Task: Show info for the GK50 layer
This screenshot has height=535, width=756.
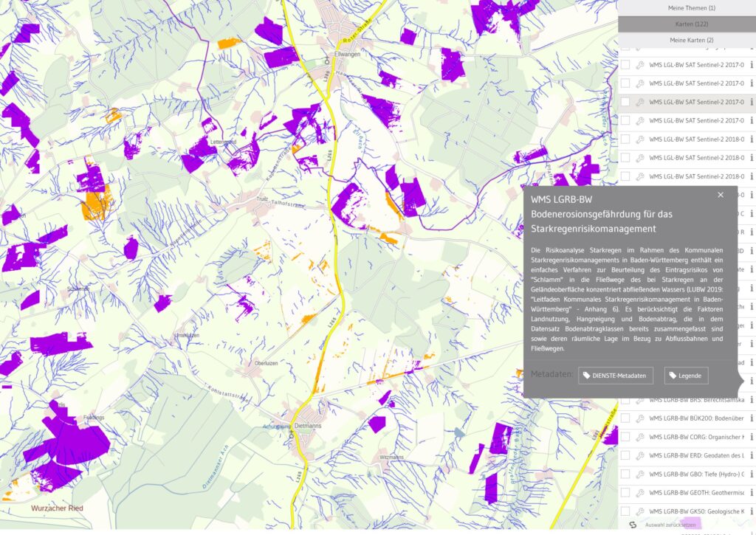Action: pyautogui.click(x=752, y=511)
